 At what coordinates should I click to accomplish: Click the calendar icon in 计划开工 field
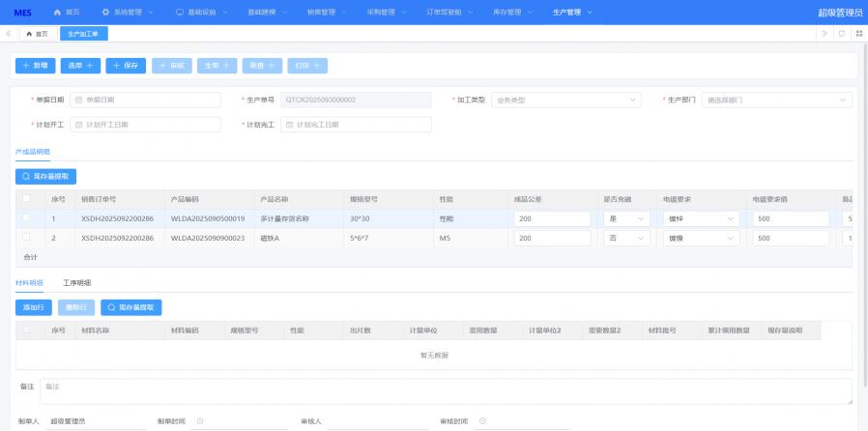(77, 125)
